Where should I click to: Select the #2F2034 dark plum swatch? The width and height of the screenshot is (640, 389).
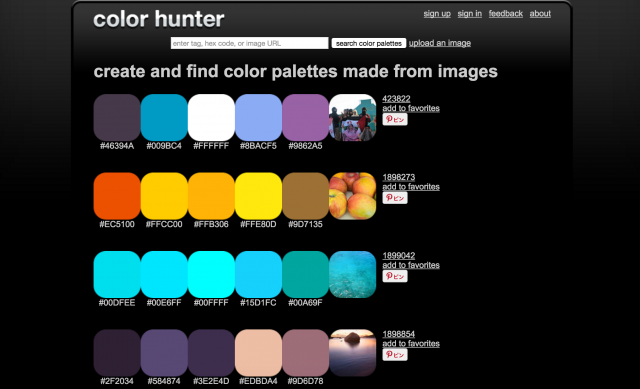coord(117,353)
